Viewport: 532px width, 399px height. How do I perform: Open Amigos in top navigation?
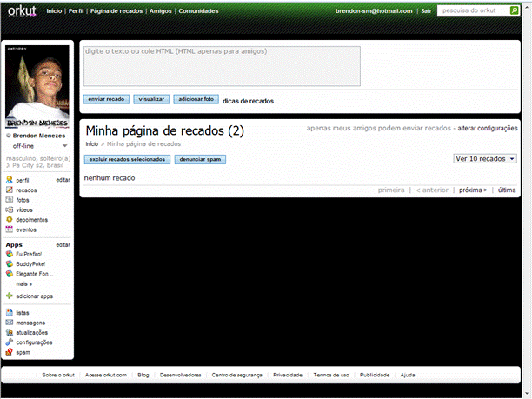161,10
